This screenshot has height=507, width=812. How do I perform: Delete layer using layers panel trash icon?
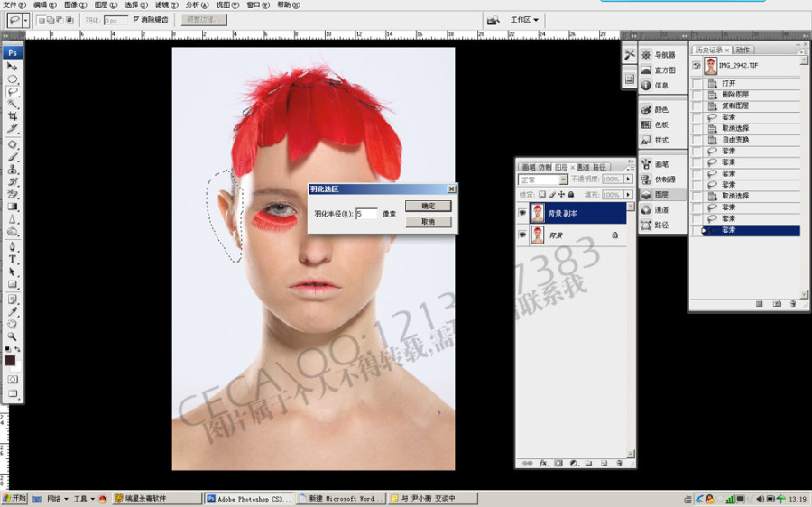coord(619,463)
